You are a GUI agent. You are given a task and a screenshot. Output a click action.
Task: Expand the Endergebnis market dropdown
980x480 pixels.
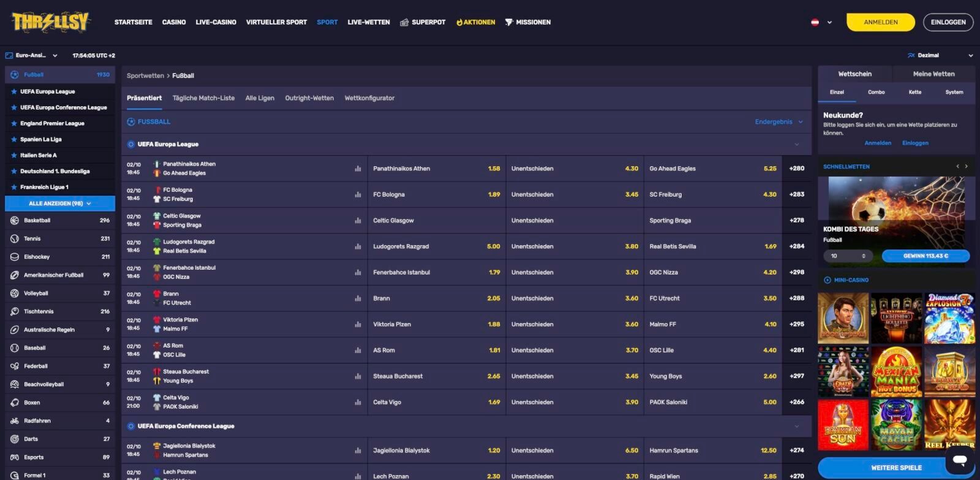778,122
